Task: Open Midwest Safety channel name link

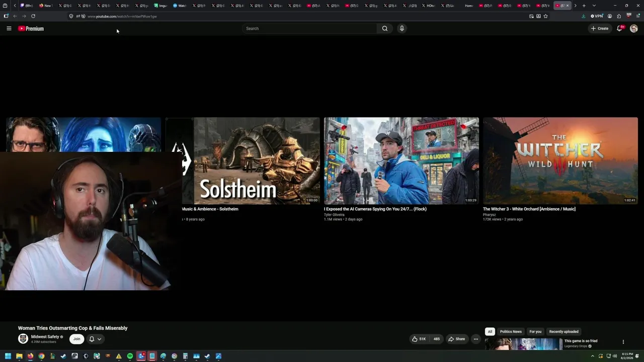Action: point(45,337)
